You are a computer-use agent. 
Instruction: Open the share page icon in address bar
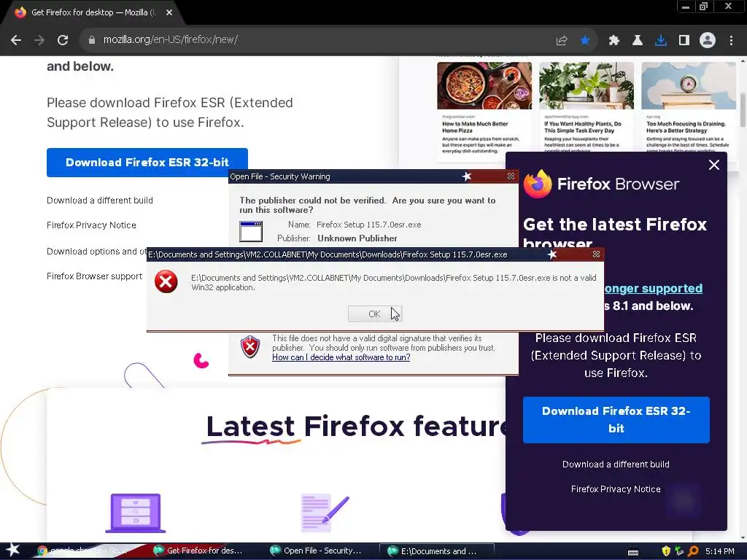(562, 41)
